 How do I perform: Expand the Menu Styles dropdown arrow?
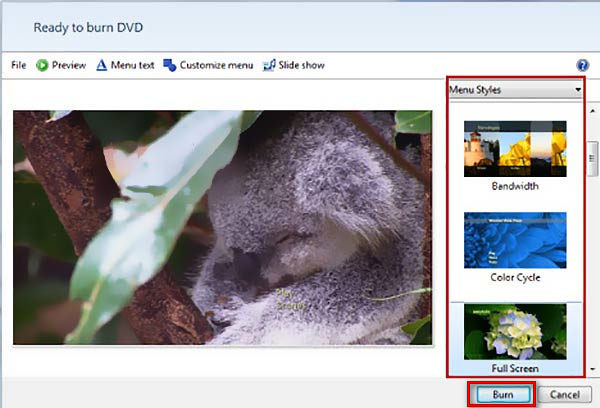tap(577, 90)
